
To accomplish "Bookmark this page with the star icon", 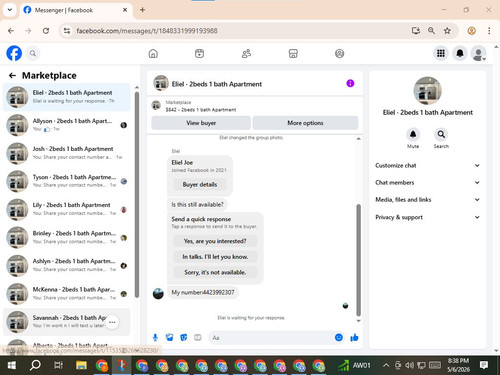I will [x=447, y=31].
